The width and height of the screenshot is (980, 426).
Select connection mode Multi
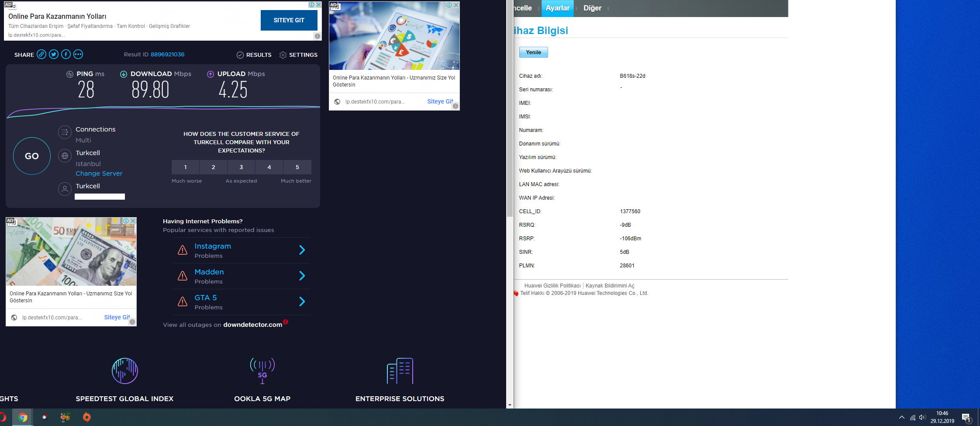tap(83, 140)
